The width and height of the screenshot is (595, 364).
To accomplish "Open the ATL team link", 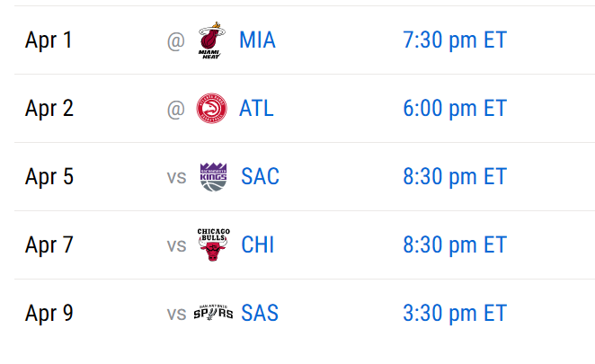I will (256, 108).
